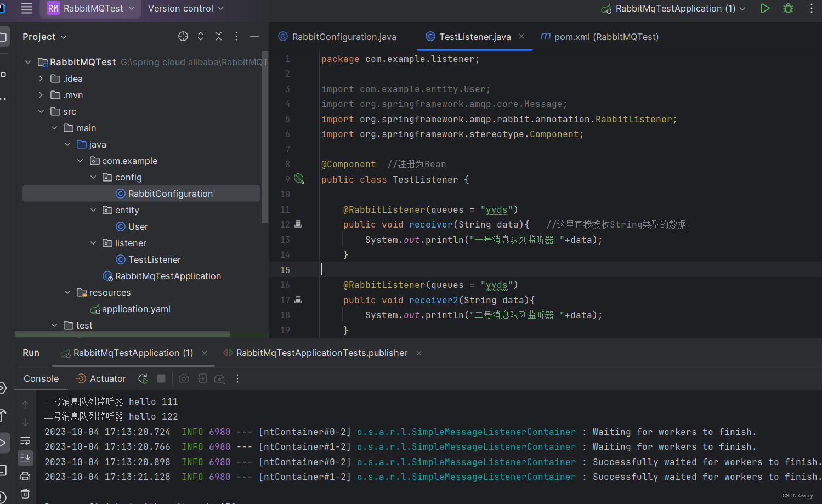Open Project panel options (three dots)
This screenshot has height=504, width=822.
click(236, 36)
